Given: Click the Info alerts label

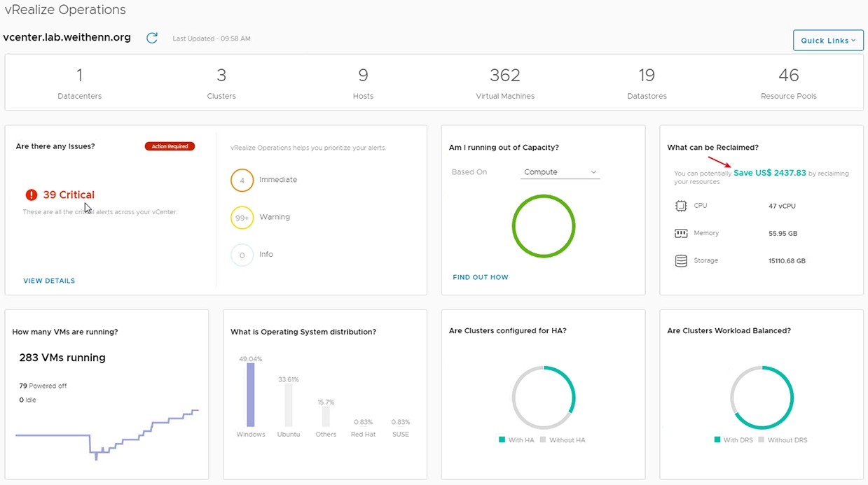Looking at the screenshot, I should tap(266, 254).
